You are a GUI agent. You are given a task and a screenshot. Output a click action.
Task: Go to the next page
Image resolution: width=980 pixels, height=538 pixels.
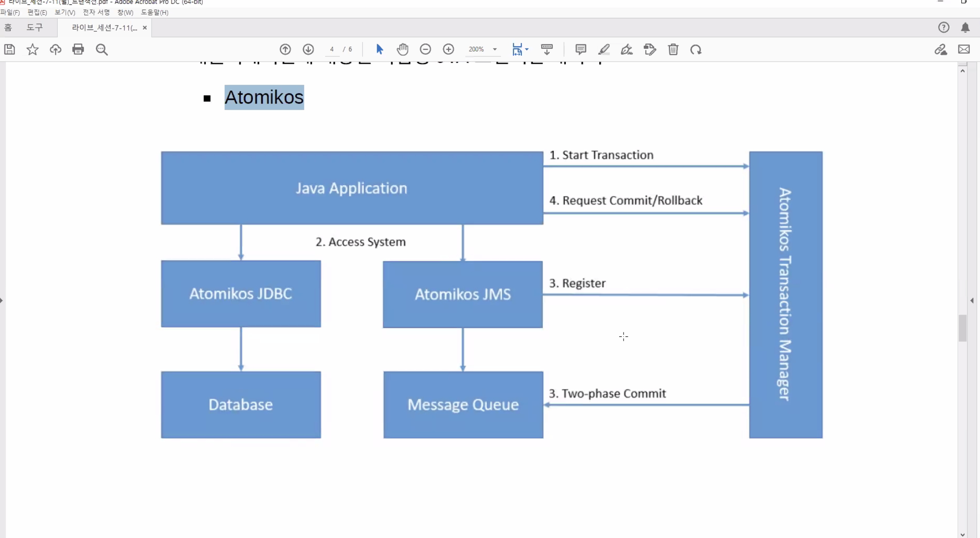click(308, 49)
